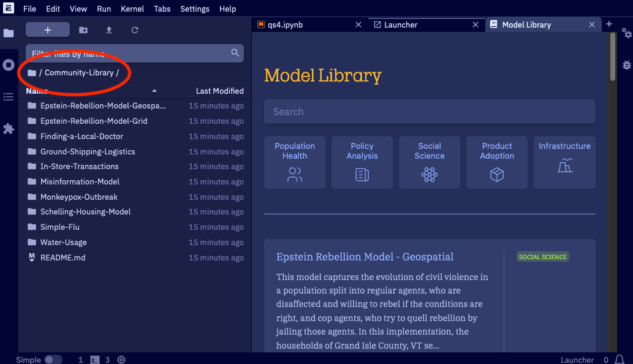Click the SOCIAL SCIENCE tag badge

(x=542, y=257)
